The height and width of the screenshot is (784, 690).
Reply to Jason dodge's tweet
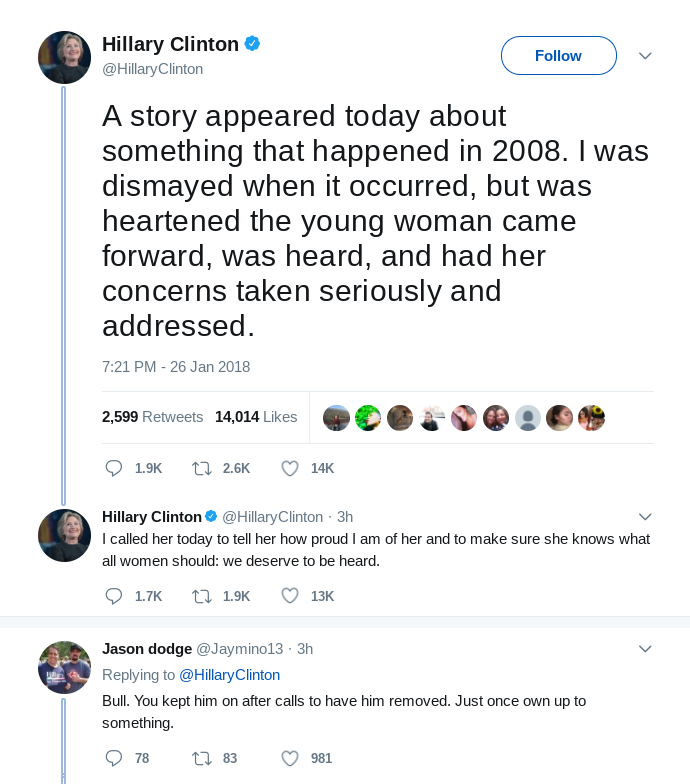point(114,758)
